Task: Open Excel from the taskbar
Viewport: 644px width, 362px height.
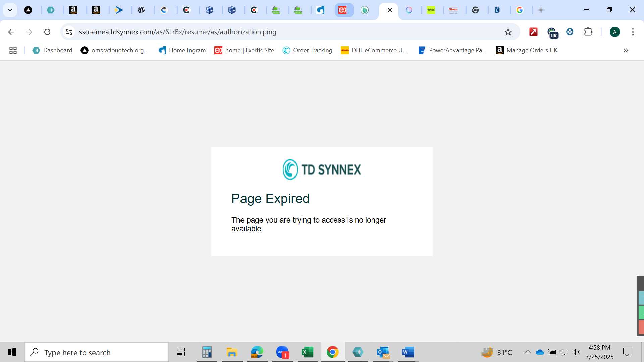Action: click(308, 352)
